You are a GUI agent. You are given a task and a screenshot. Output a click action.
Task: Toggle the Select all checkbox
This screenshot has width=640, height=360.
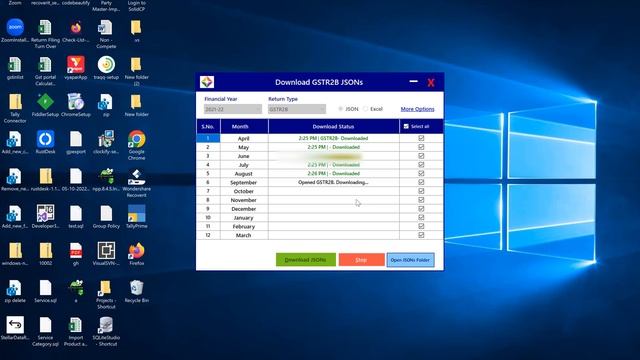[406, 127]
